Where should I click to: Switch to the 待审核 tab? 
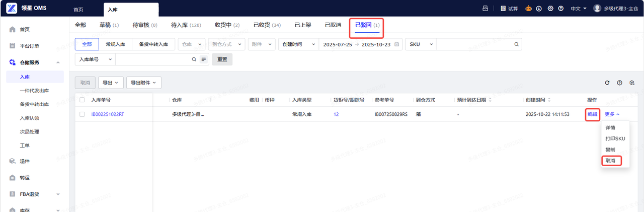[x=145, y=25]
